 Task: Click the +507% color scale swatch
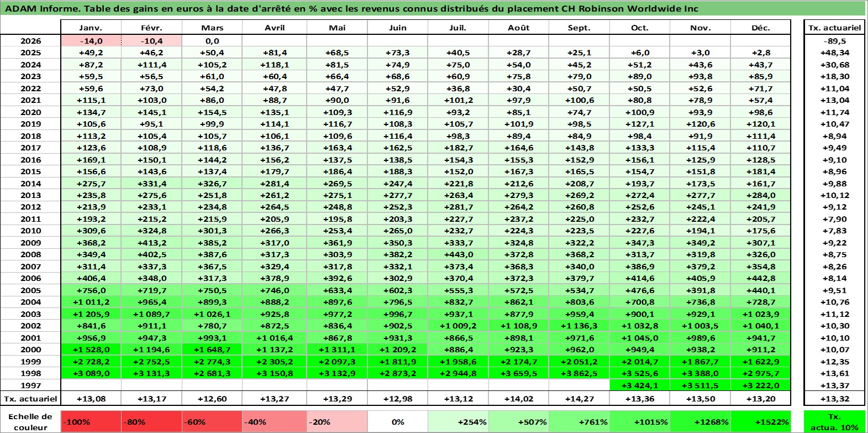pyautogui.click(x=518, y=421)
